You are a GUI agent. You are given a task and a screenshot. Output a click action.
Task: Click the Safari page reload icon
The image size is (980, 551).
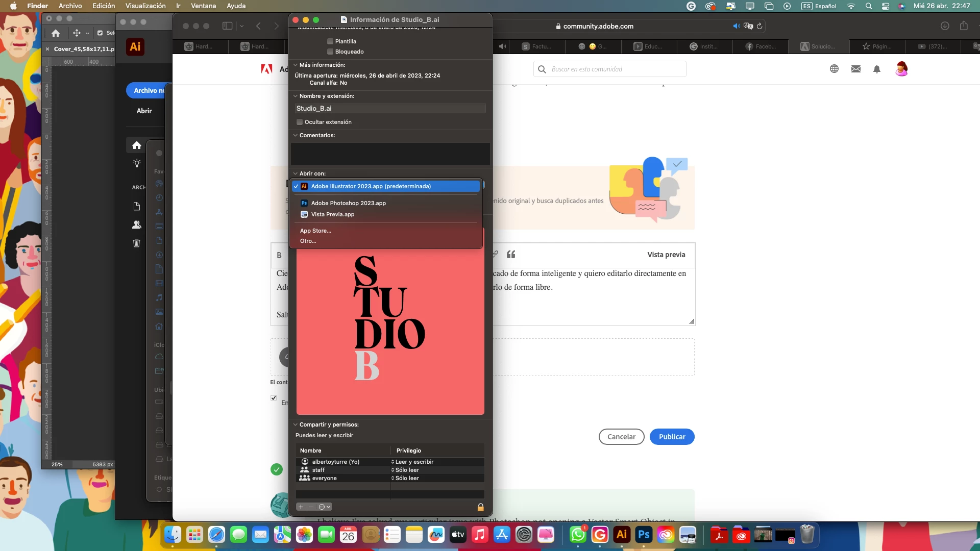tap(759, 26)
